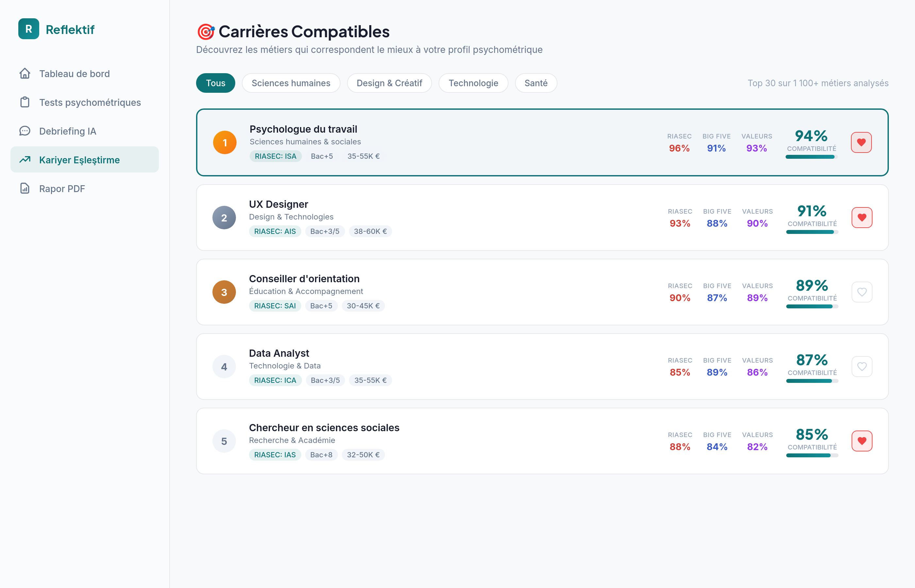915x588 pixels.
Task: Open Debriefing IA chat bubble icon
Action: [x=25, y=131]
